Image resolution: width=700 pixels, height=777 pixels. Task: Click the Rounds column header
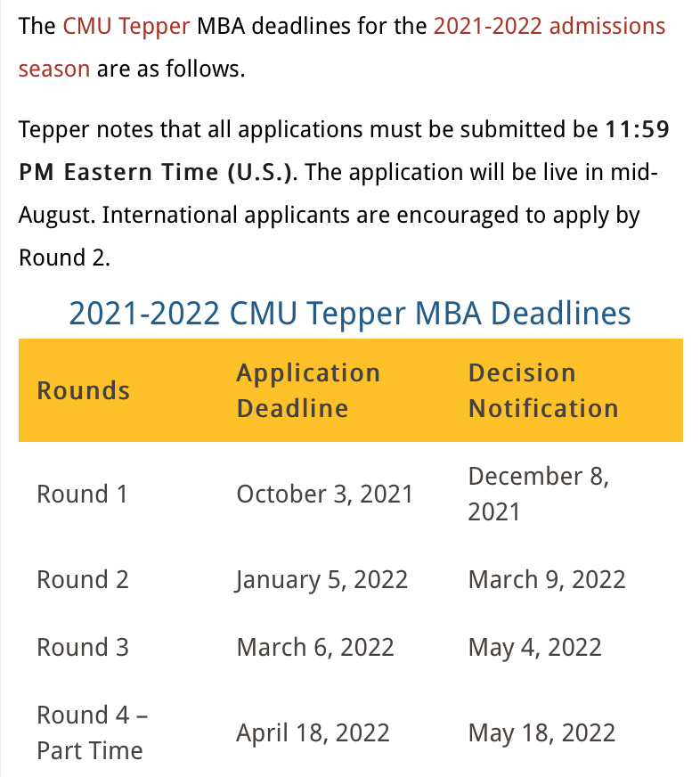point(84,390)
